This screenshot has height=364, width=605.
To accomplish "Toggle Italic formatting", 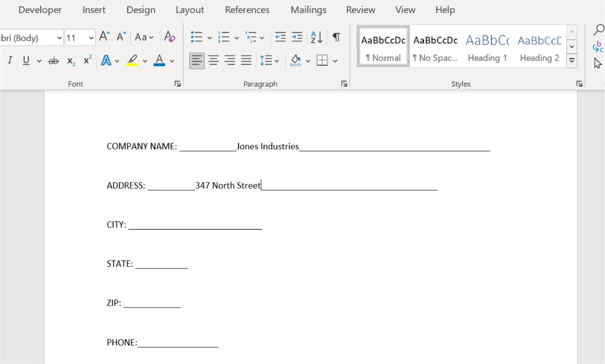I will (x=10, y=60).
